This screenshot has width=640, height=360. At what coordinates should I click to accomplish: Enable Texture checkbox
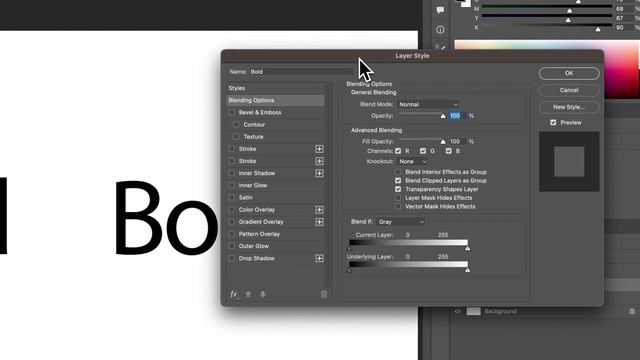point(236,137)
